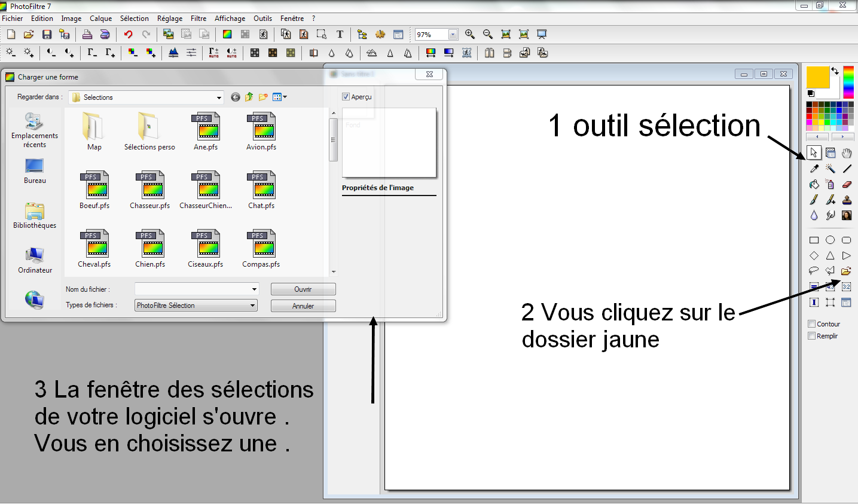Viewport: 858px width, 504px height.
Task: Pick the yellow foreground color swatch
Action: (818, 78)
